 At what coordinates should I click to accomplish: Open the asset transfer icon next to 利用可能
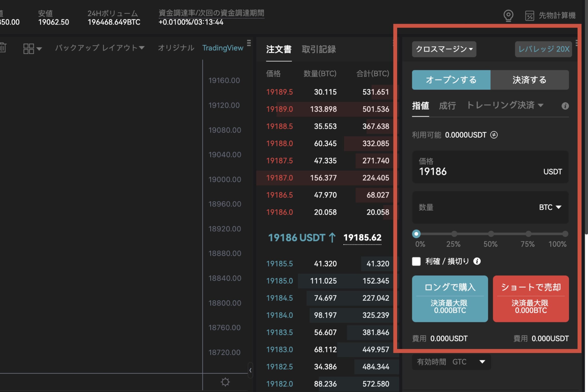(494, 135)
